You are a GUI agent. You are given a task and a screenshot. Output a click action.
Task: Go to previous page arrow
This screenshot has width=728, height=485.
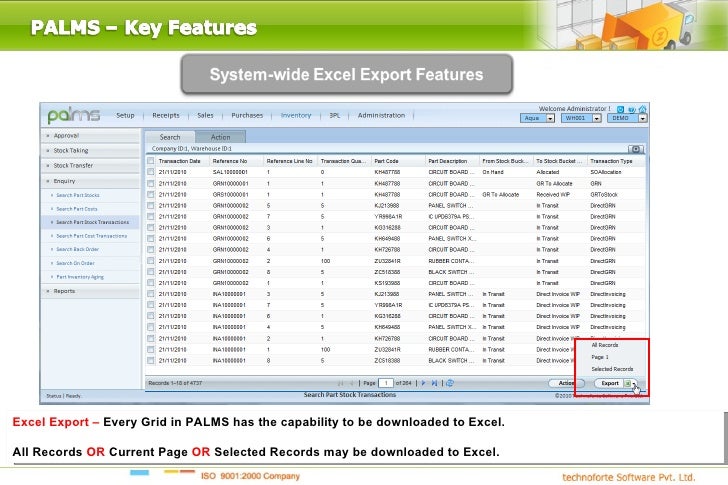pos(351,383)
